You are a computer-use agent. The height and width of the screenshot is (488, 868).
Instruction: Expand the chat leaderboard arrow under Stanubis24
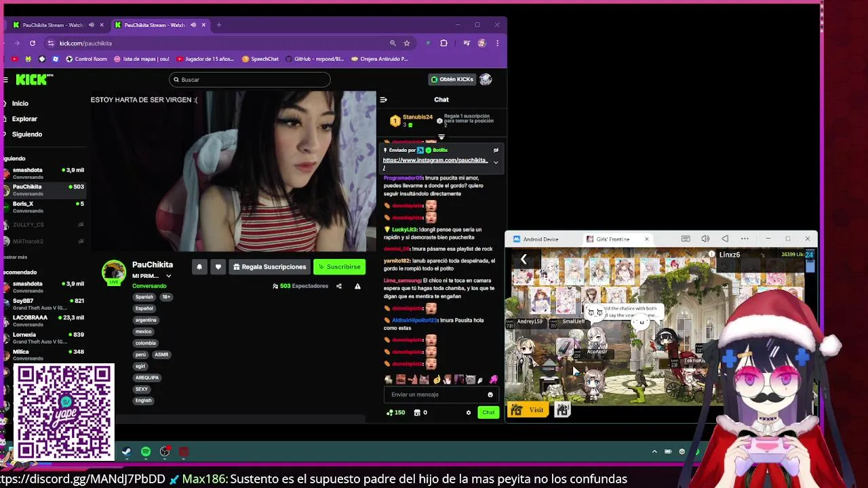pos(441,137)
